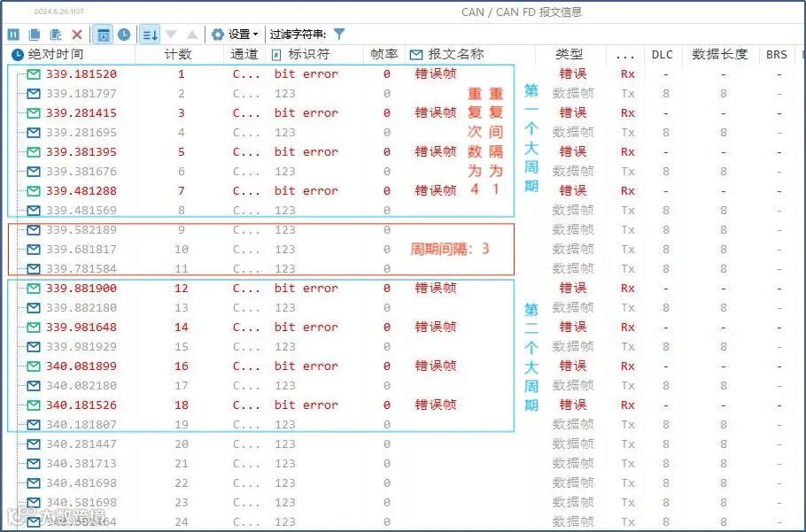Click the copy-with-C document toolbar icon
806x532 pixels.
(56, 35)
